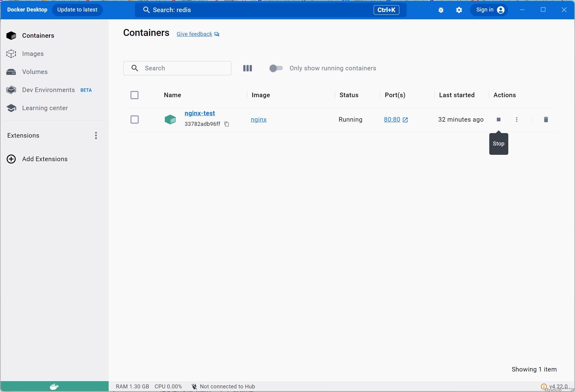Open Extensions options menu dots
Viewport: 575px width, 392px height.
(96, 135)
